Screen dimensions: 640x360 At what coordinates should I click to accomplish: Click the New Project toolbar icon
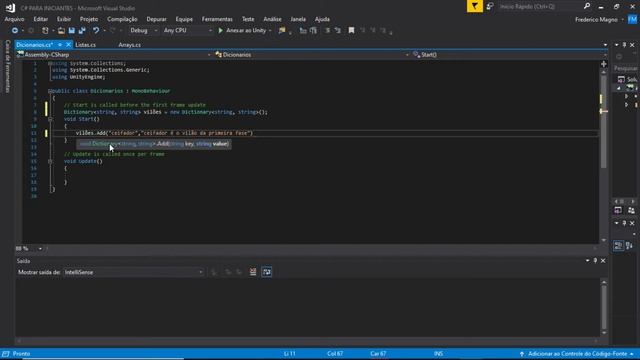tap(45, 31)
